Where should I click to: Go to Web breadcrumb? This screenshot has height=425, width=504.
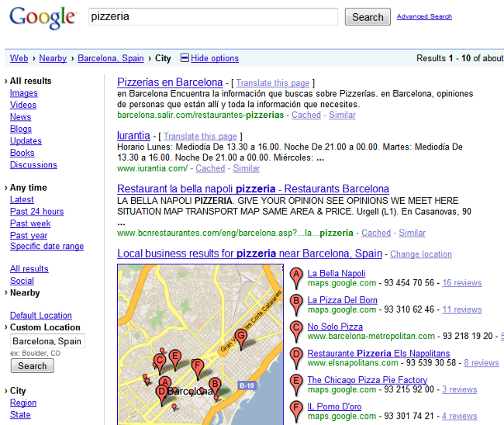click(x=19, y=58)
